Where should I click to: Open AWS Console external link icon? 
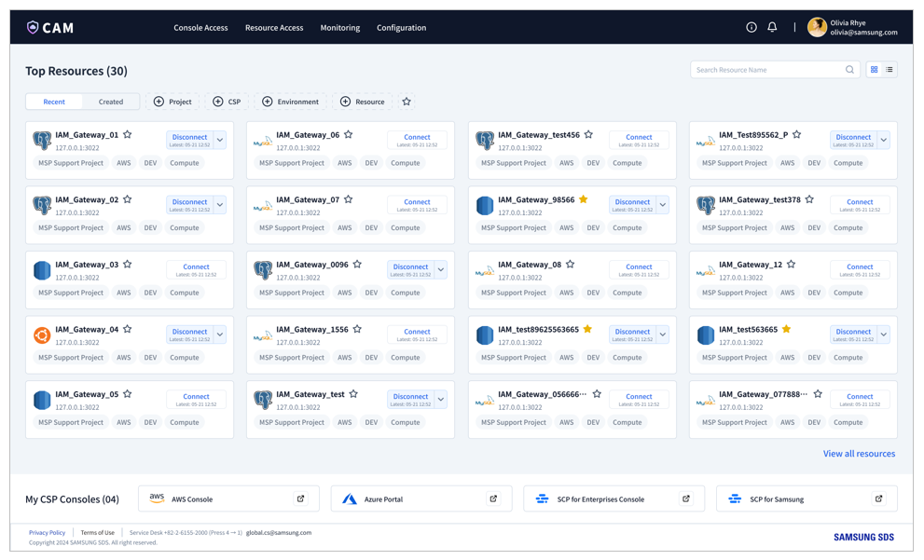pyautogui.click(x=300, y=499)
